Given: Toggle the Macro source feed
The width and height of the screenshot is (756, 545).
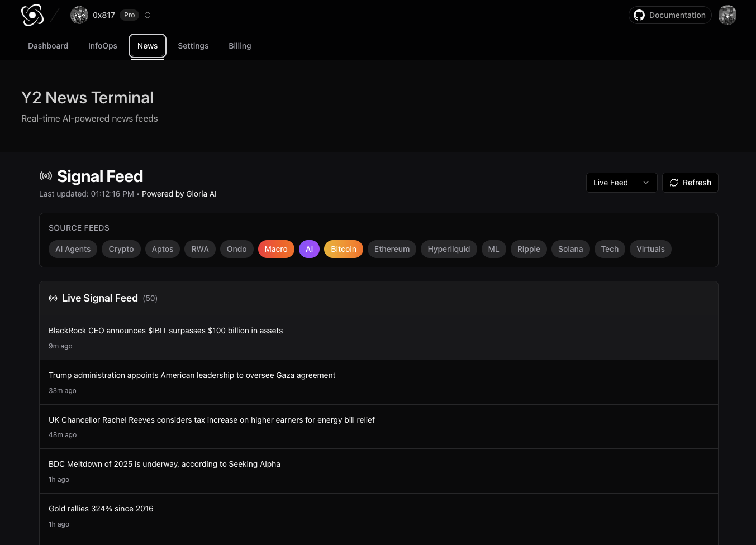Looking at the screenshot, I should (276, 249).
